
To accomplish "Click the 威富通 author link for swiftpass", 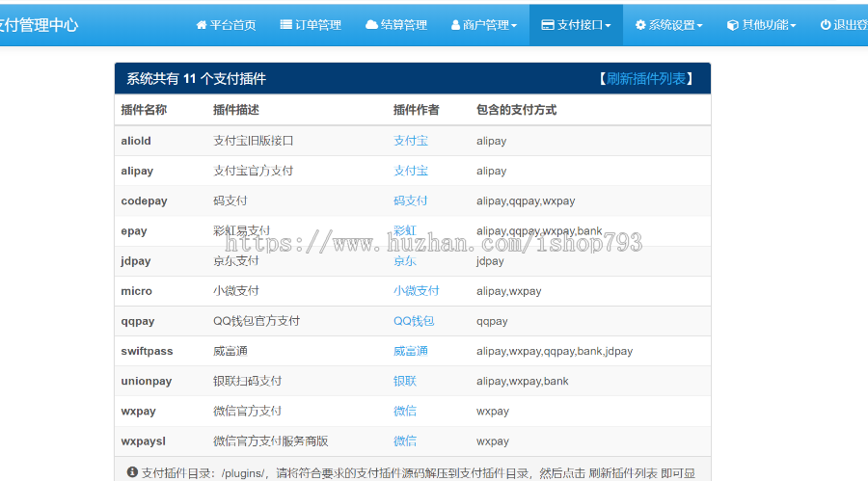I will click(410, 351).
